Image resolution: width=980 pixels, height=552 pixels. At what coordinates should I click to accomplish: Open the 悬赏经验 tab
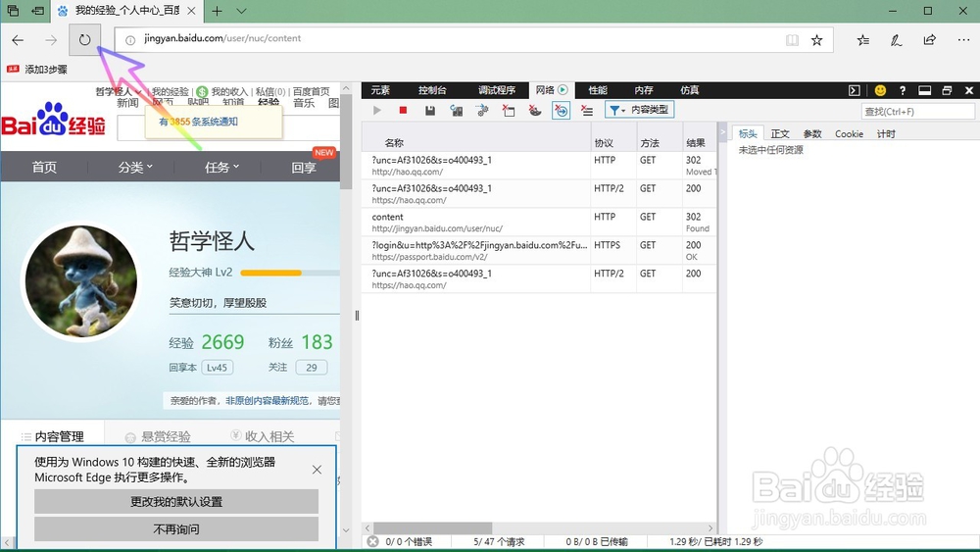click(x=158, y=436)
